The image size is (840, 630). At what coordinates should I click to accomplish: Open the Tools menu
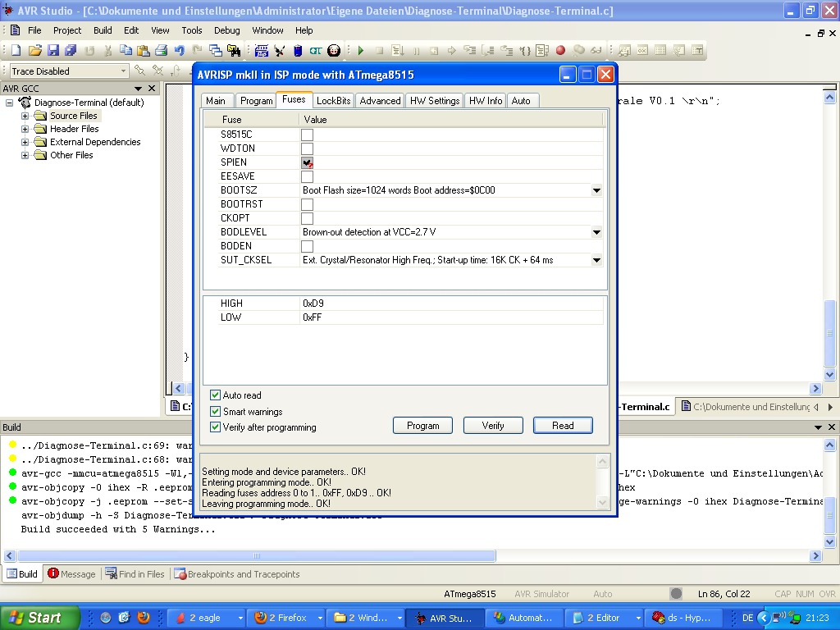tap(191, 30)
